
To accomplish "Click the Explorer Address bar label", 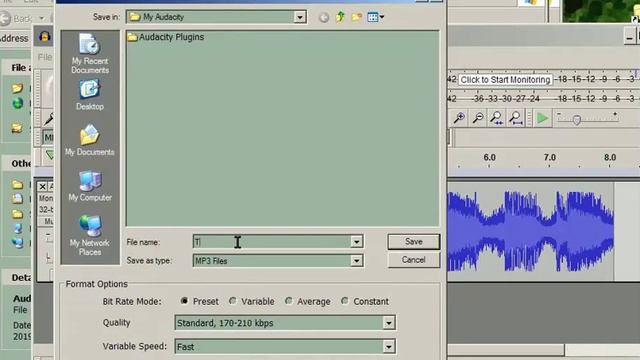I will coord(14,38).
